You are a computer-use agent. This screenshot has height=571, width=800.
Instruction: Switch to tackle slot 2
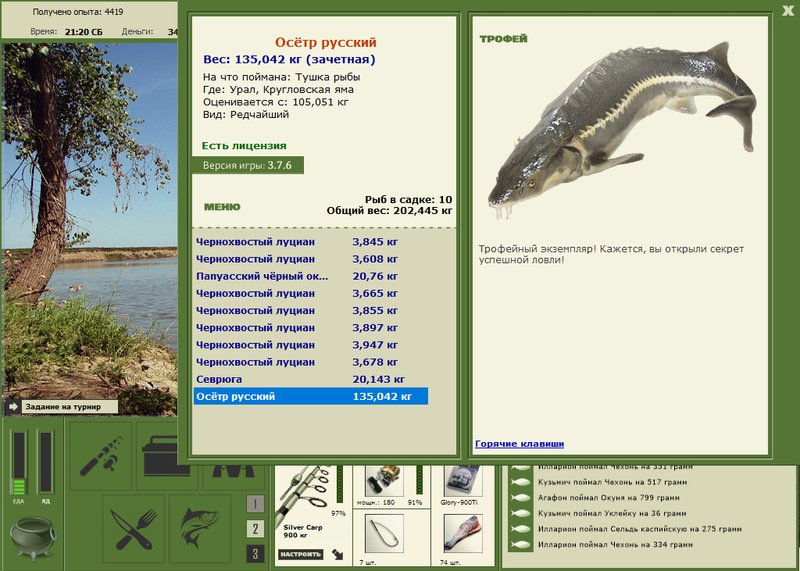coord(255,529)
